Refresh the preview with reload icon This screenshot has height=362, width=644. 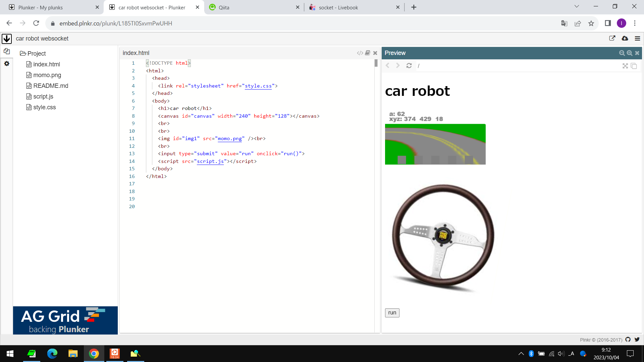tap(409, 66)
